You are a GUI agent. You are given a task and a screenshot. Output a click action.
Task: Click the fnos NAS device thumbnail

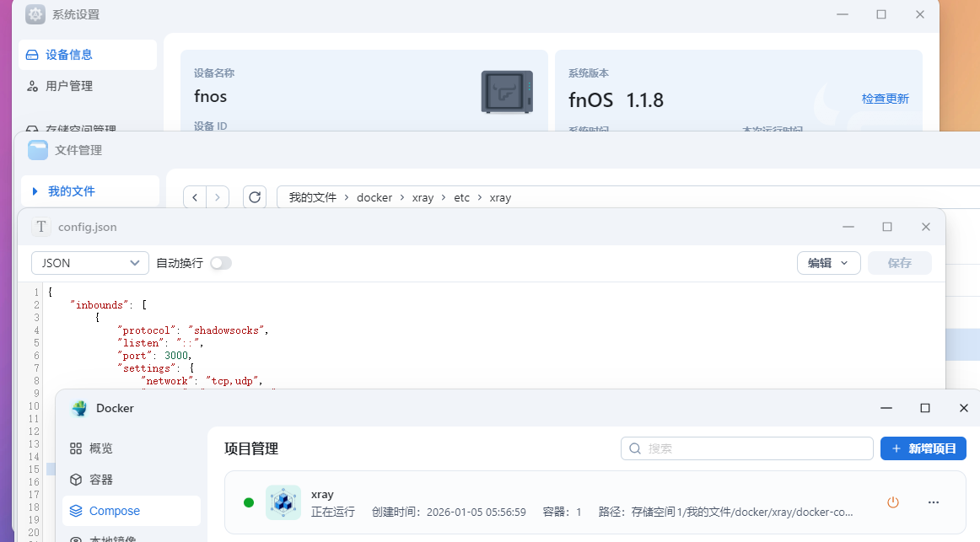click(507, 92)
